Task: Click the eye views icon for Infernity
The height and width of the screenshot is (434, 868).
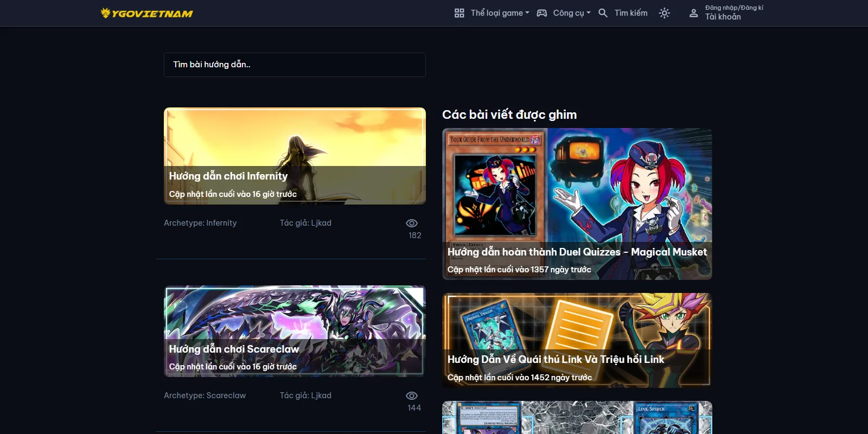Action: [x=412, y=223]
